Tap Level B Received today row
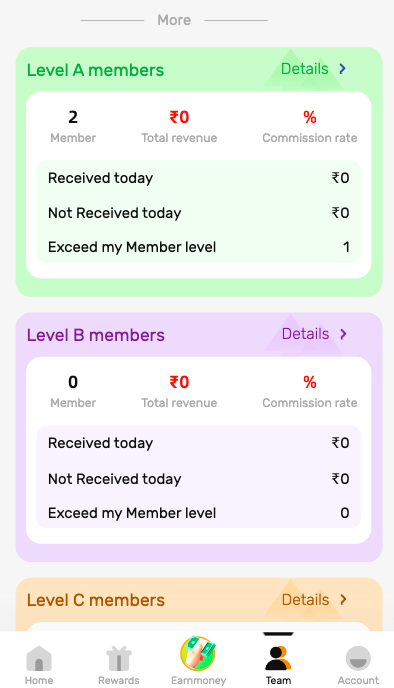The image size is (394, 688). coord(198,443)
